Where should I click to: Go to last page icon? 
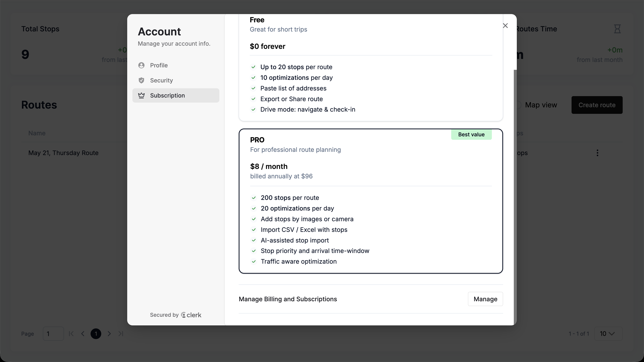click(121, 334)
